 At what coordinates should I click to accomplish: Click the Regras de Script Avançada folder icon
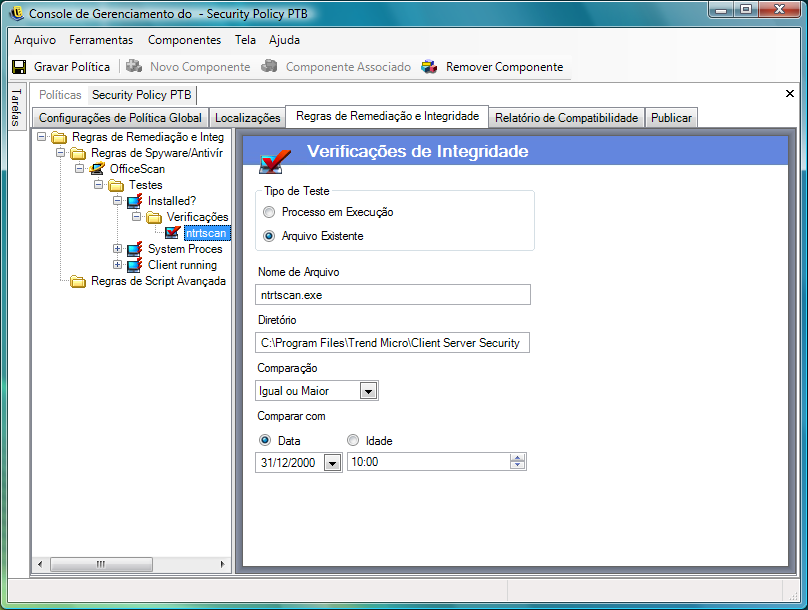(78, 281)
